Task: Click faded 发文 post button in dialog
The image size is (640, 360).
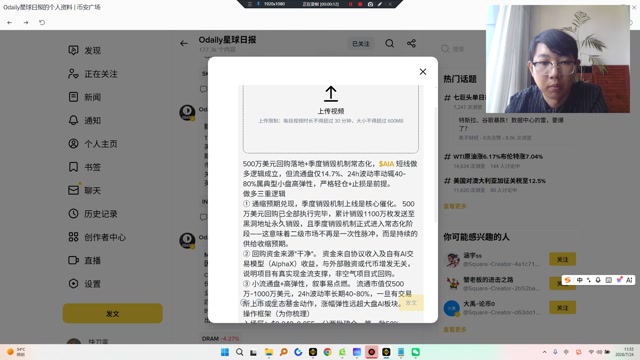Action: [411, 303]
